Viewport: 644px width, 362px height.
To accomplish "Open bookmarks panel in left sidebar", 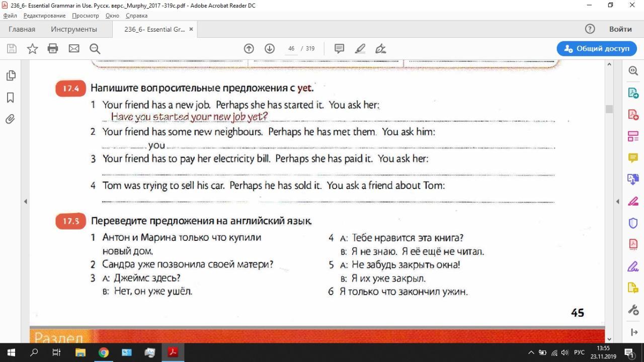I will click(x=11, y=98).
